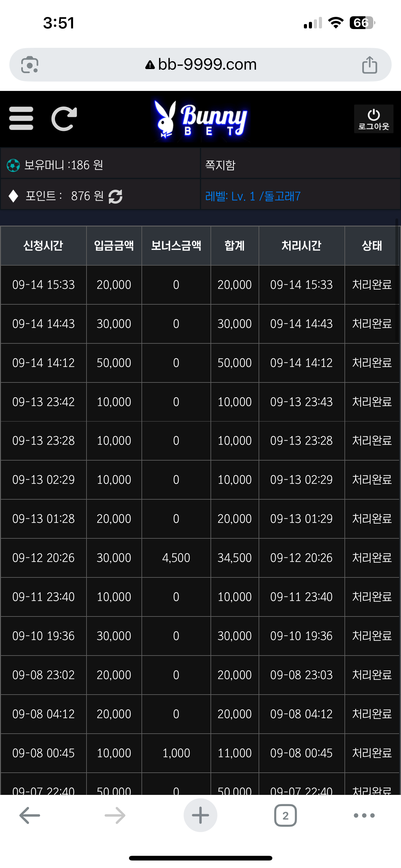401x868 pixels.
Task: Refresh points with the sync icon
Action: (x=116, y=197)
